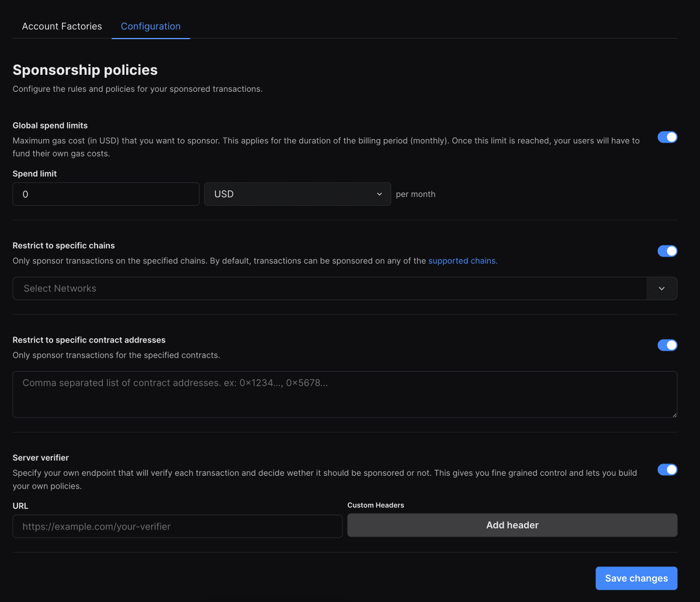Image resolution: width=700 pixels, height=602 pixels.
Task: Click the Spend limit field label
Action: coord(35,174)
